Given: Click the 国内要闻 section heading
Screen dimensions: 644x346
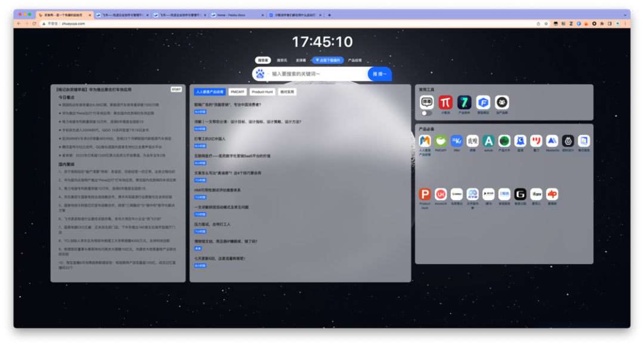Looking at the screenshot, I should coord(67,164).
